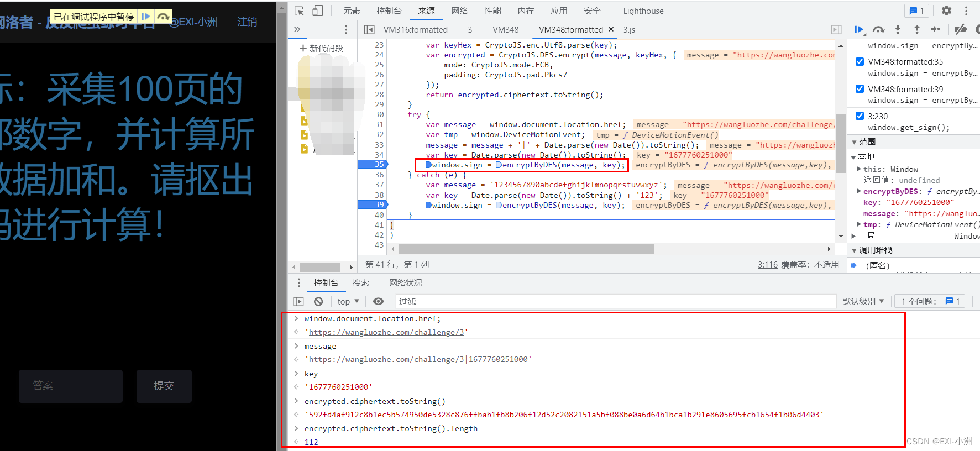Open the DevTools three-dot menu
Image resolution: width=980 pixels, height=451 pixels.
coord(966,11)
